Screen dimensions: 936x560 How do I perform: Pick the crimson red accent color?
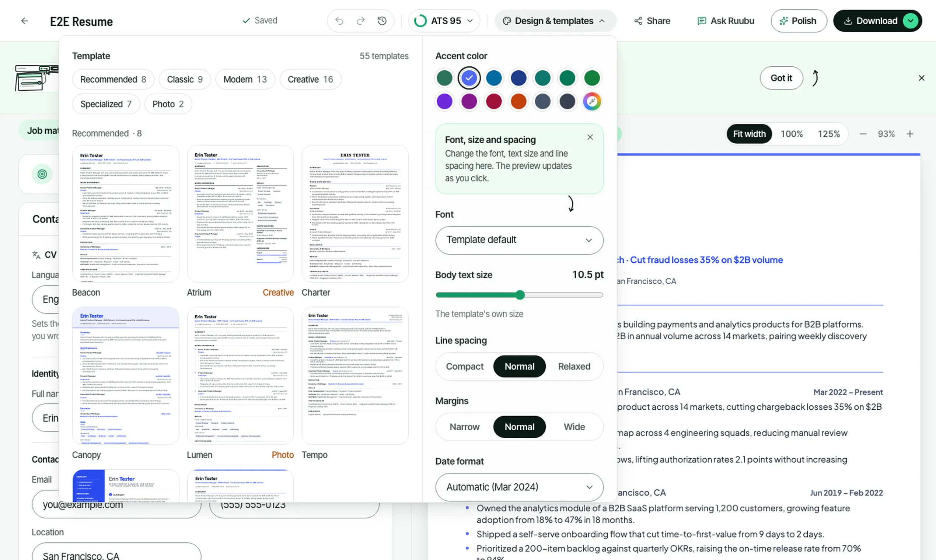click(x=494, y=101)
